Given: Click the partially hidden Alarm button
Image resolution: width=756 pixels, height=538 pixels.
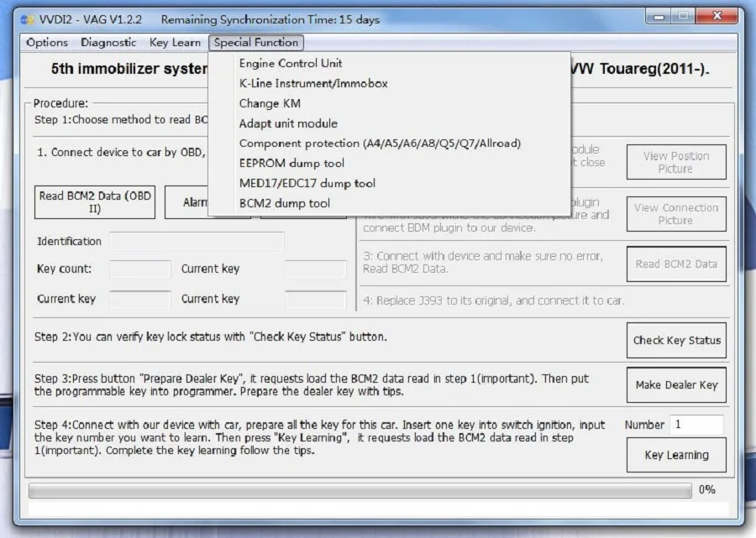Looking at the screenshot, I should pos(186,202).
